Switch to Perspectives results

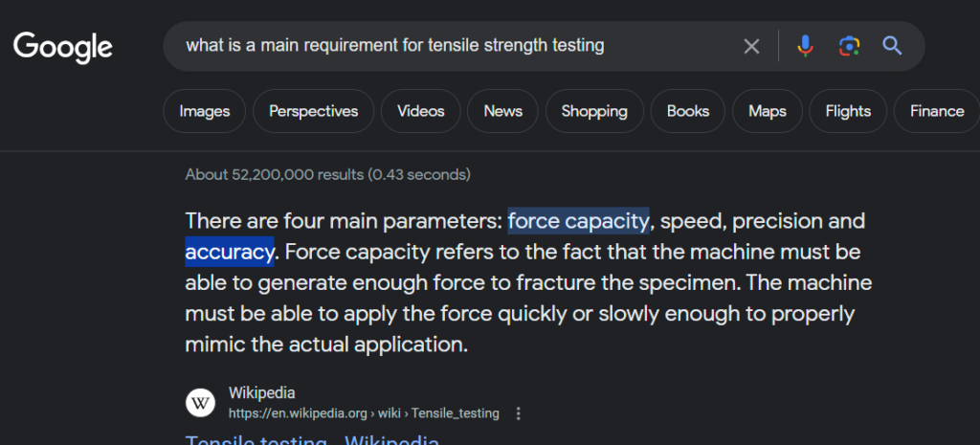click(x=313, y=111)
